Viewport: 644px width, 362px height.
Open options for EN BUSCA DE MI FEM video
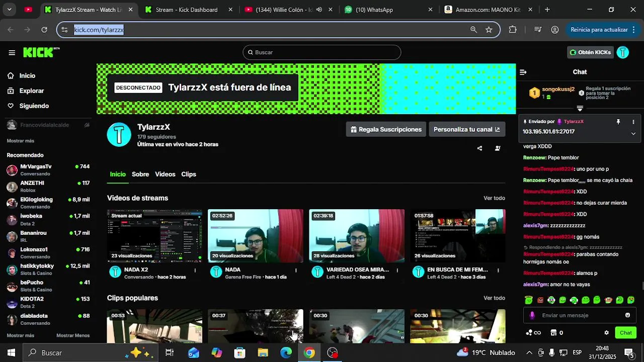click(498, 270)
